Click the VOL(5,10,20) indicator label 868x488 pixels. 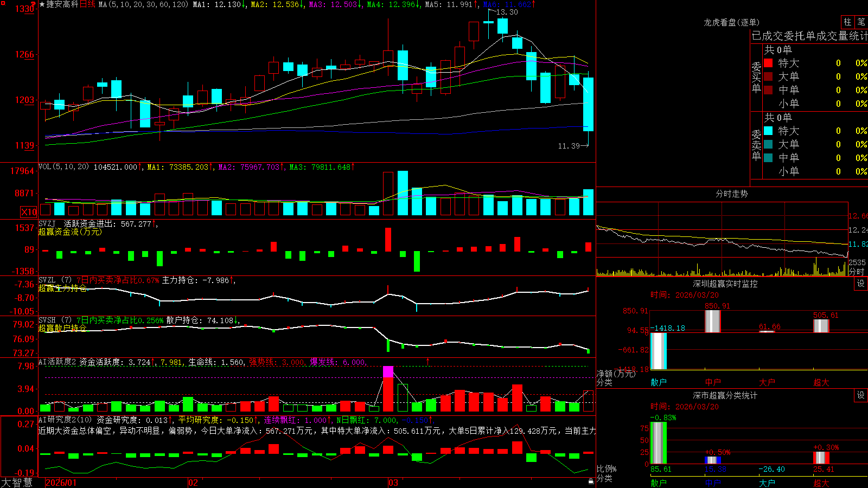pyautogui.click(x=64, y=167)
